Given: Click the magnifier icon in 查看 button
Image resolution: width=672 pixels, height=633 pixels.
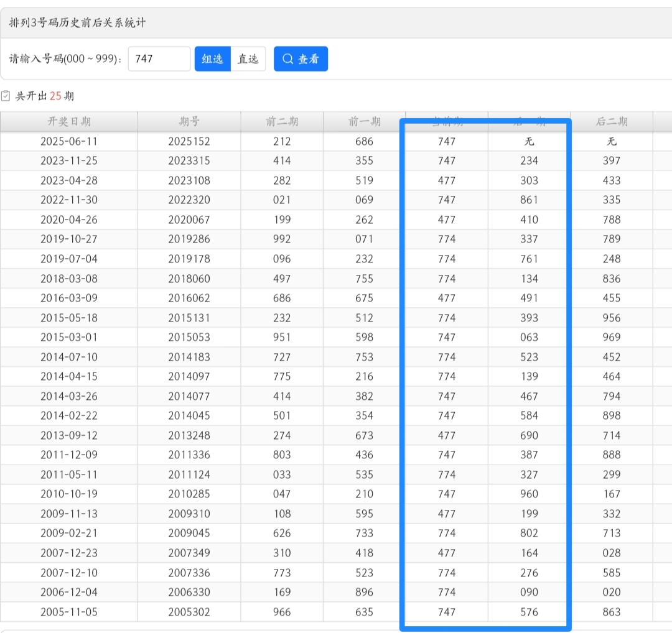Looking at the screenshot, I should tap(287, 59).
